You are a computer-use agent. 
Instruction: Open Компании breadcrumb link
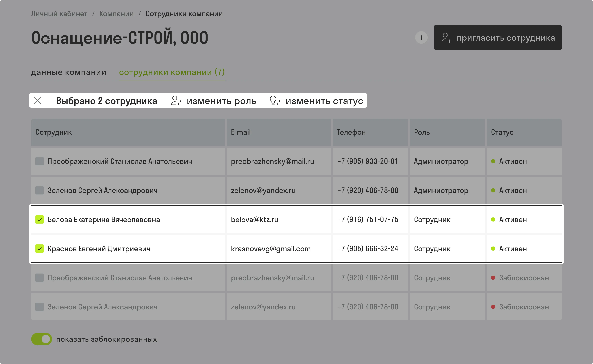(x=117, y=14)
